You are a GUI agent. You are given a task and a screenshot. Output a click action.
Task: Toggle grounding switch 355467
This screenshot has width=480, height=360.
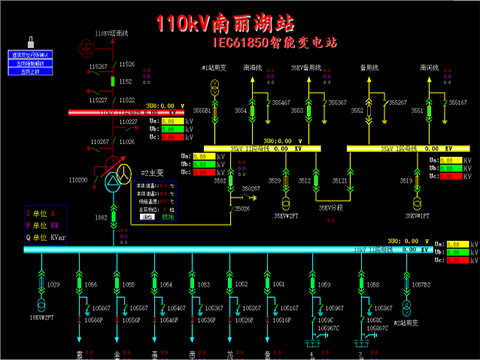(268, 103)
